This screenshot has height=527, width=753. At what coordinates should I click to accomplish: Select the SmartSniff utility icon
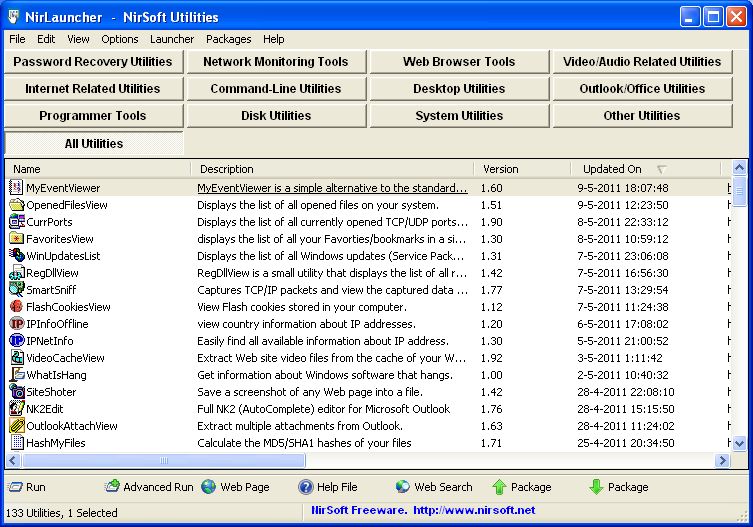(16, 290)
